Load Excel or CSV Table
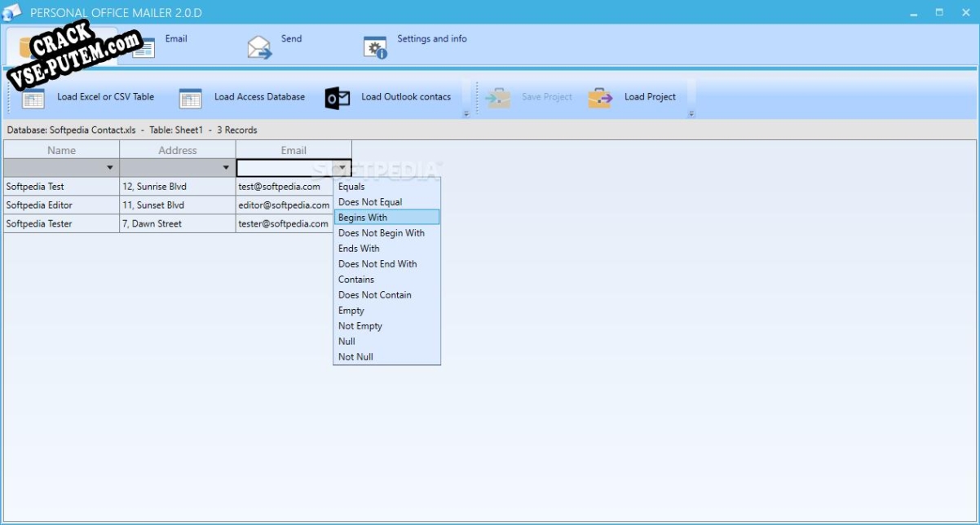The height and width of the screenshot is (525, 980). (x=105, y=97)
